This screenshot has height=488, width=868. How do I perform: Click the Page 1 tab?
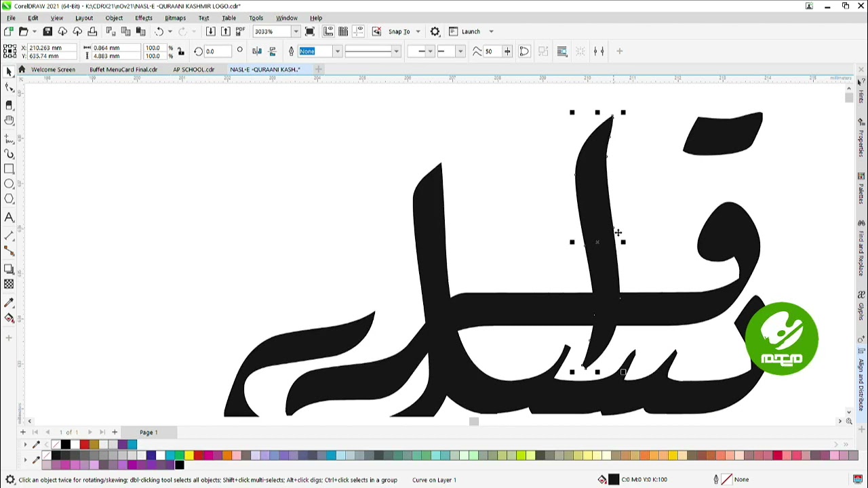point(149,432)
